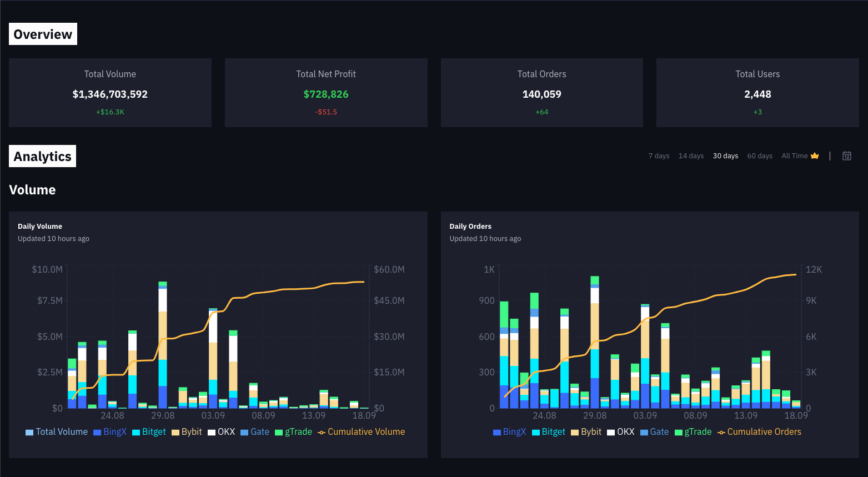Select the 30 days range

(725, 156)
